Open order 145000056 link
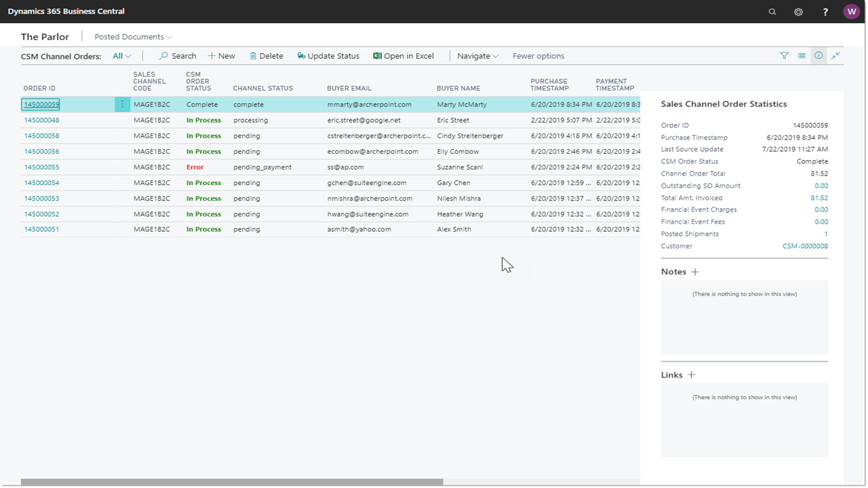Image resolution: width=868 pixels, height=488 pixels. (x=41, y=151)
